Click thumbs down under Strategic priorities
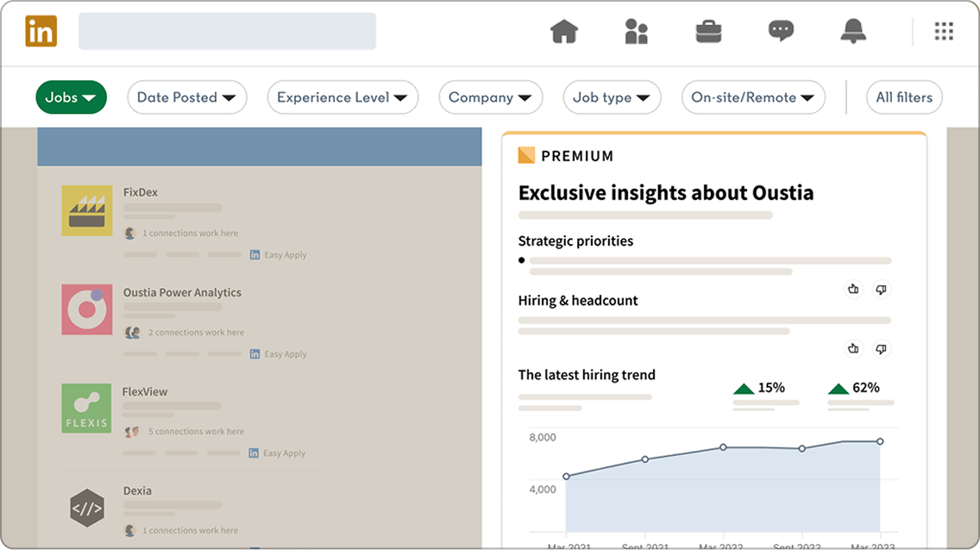Screen dimensions: 980x550 tap(881, 289)
